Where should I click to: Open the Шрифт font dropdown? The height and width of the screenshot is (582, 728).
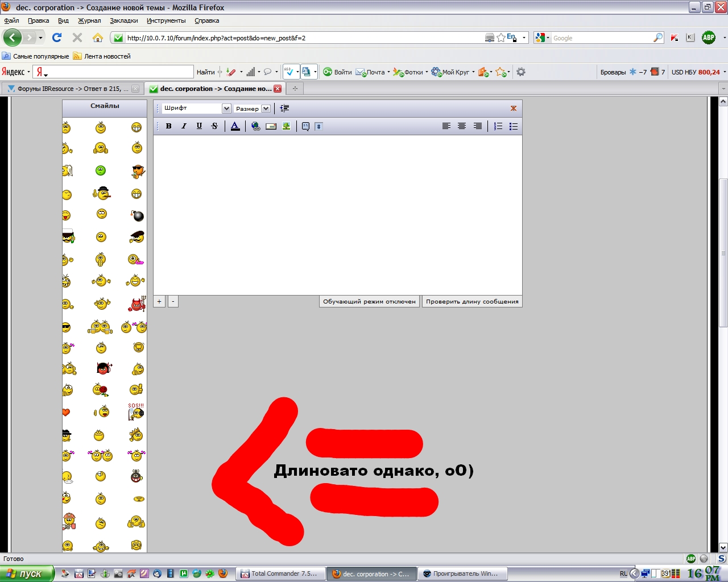(x=197, y=108)
